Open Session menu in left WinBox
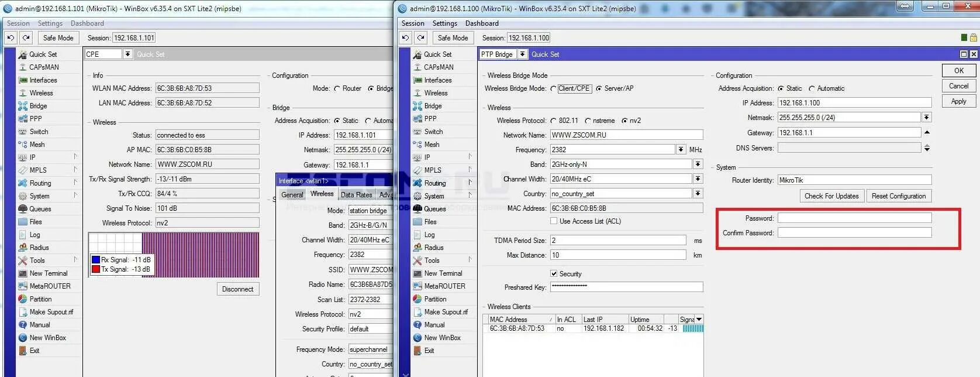The height and width of the screenshot is (377, 980). [18, 23]
